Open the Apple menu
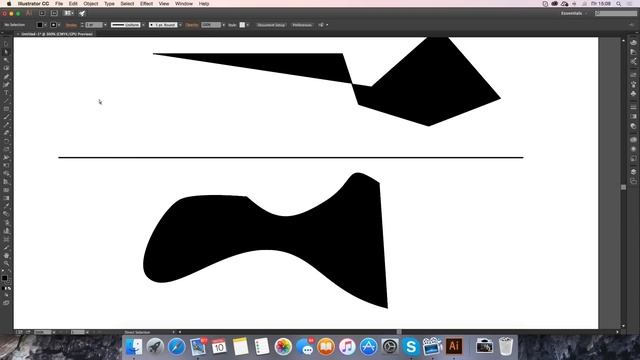Image resolution: width=640 pixels, height=360 pixels. pyautogui.click(x=9, y=4)
